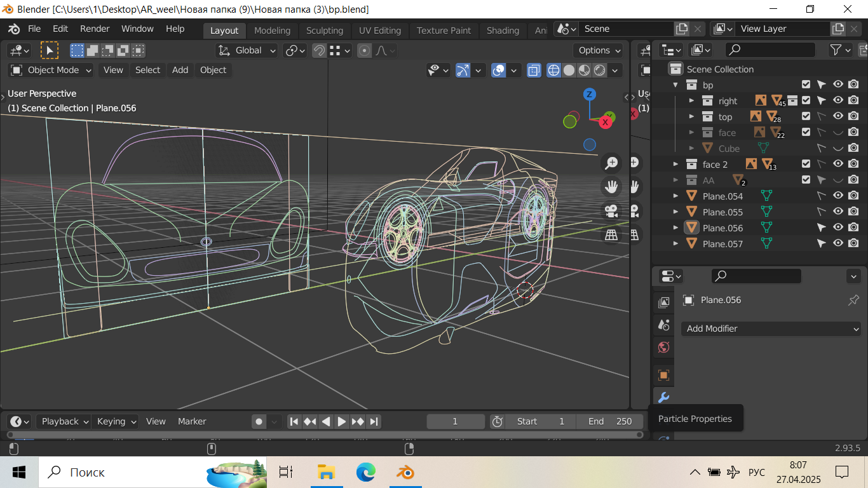Switch to solid viewport shading
868x488 pixels.
569,70
